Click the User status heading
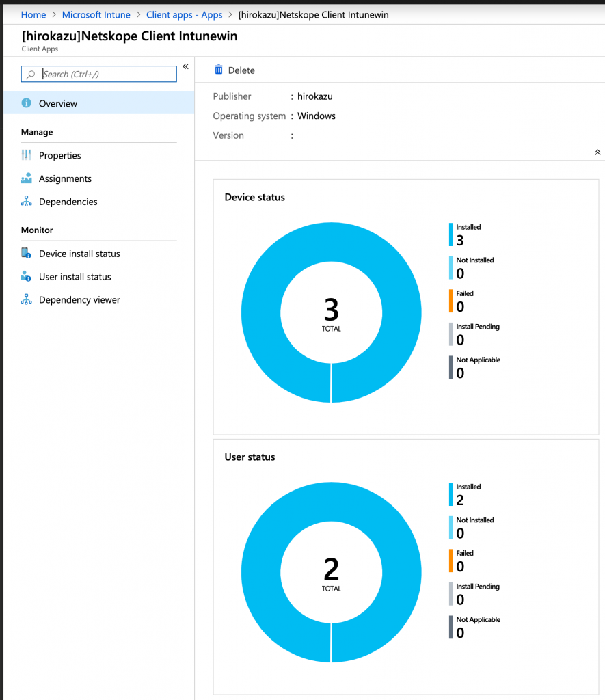605x700 pixels. [250, 457]
